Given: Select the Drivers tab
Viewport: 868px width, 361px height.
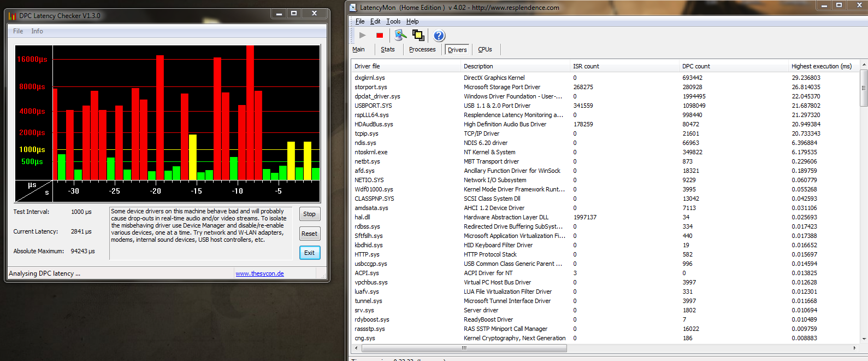Looking at the screenshot, I should [x=457, y=50].
